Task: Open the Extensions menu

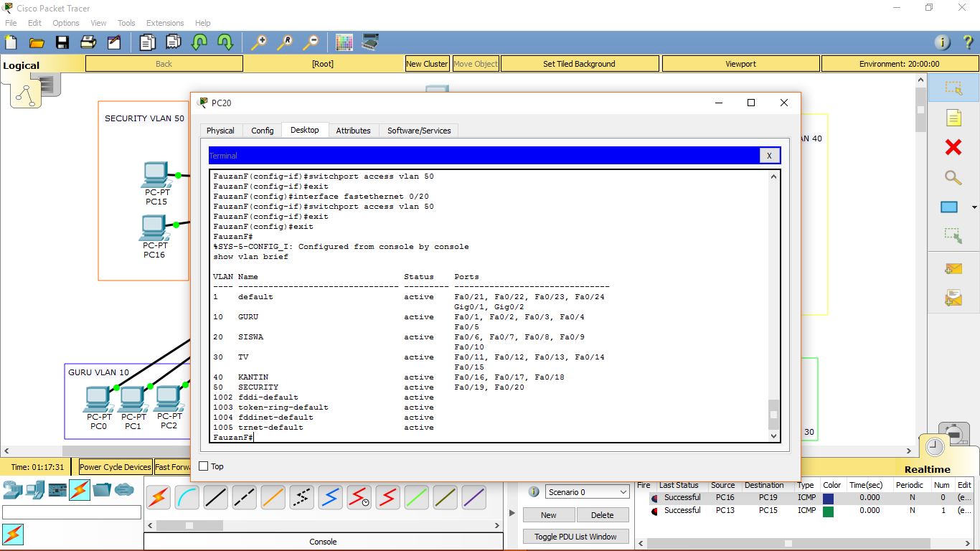Action: point(164,22)
